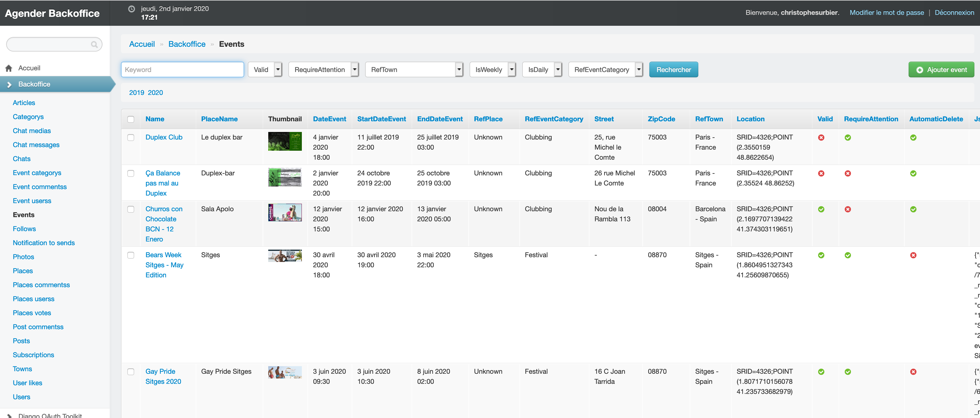Click red RequireAttention icon for Churros con Chocolate
The image size is (980, 418).
point(848,209)
